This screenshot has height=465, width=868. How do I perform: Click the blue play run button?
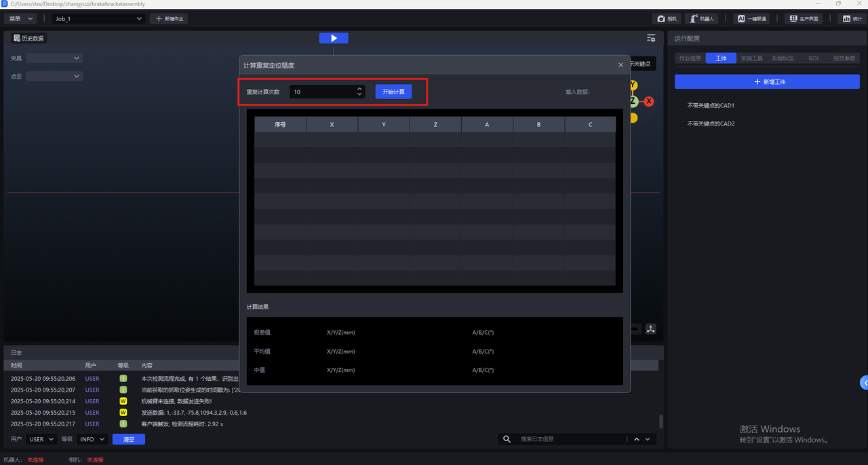click(334, 38)
